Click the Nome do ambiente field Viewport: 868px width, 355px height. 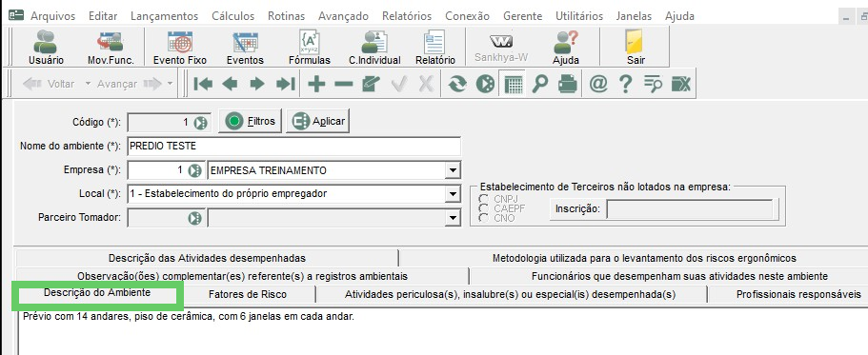[x=294, y=147]
